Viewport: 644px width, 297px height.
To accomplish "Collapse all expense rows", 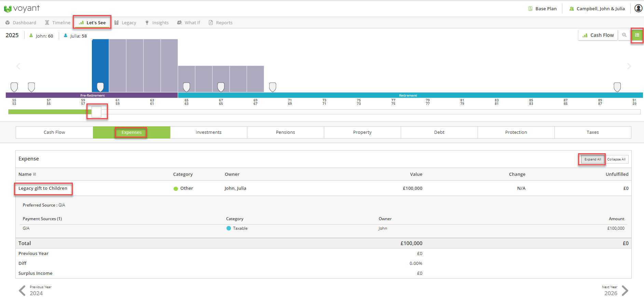I will pyautogui.click(x=616, y=159).
